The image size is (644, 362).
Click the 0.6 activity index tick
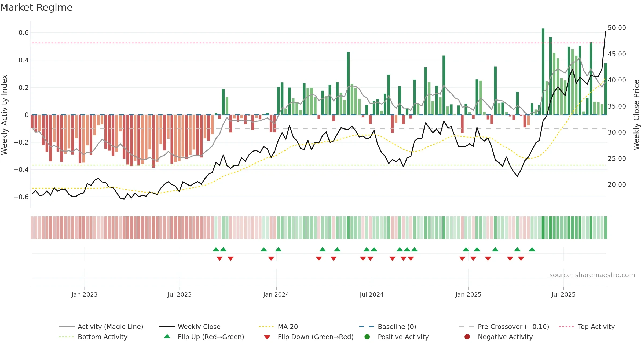pos(24,33)
